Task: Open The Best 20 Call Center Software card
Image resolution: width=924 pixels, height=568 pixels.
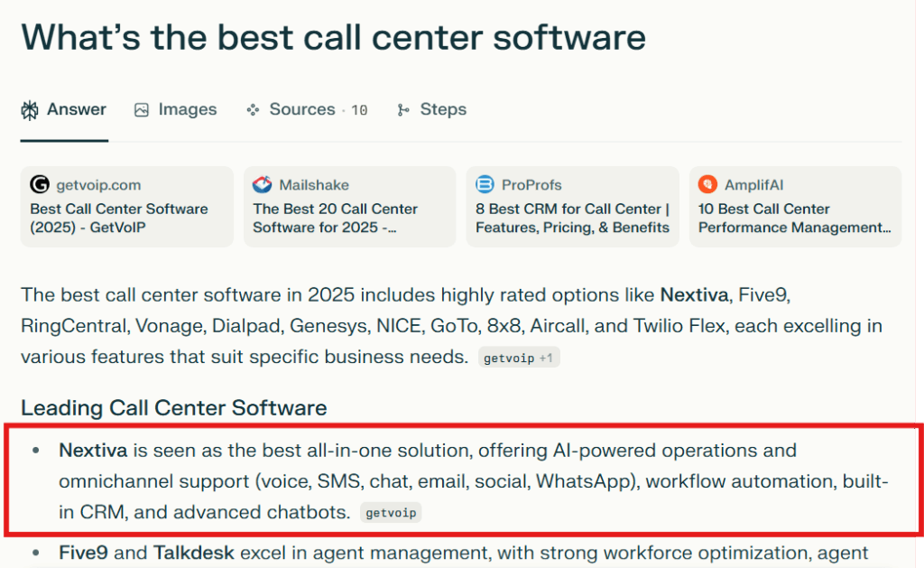Action: [x=349, y=207]
